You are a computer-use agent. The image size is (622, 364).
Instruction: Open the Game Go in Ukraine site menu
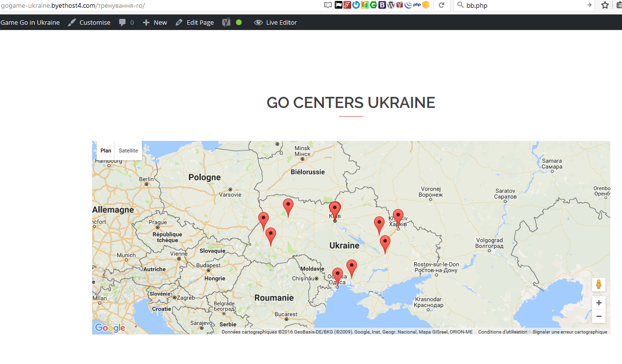point(30,22)
